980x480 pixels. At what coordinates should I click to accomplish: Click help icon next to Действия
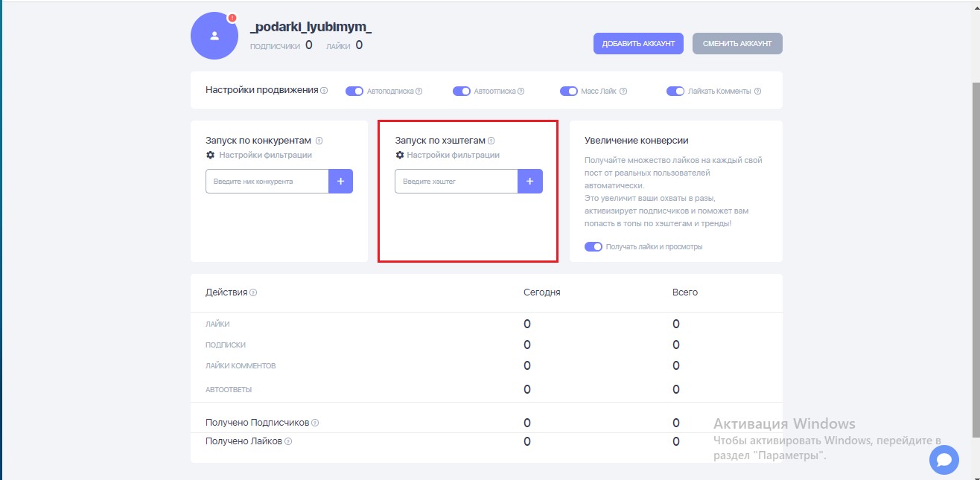click(253, 292)
